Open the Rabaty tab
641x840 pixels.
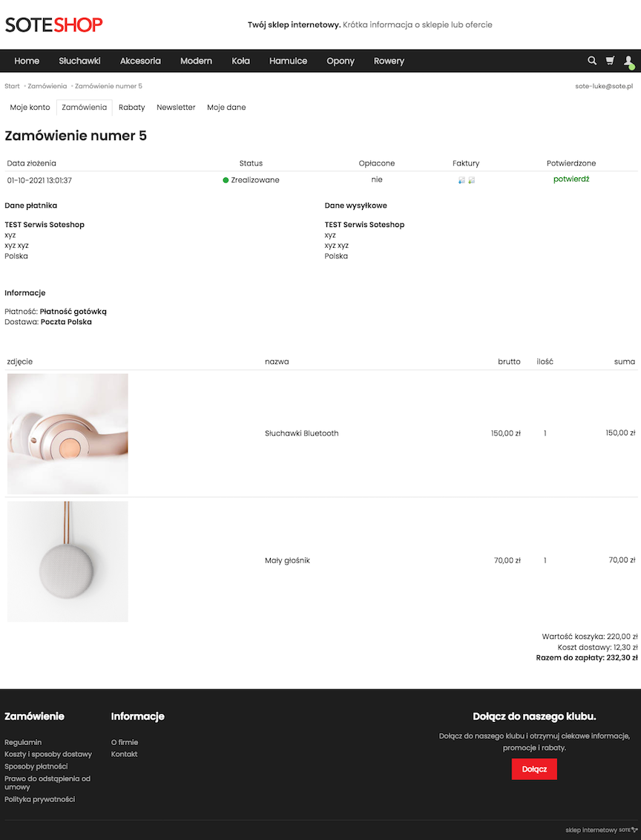[131, 107]
